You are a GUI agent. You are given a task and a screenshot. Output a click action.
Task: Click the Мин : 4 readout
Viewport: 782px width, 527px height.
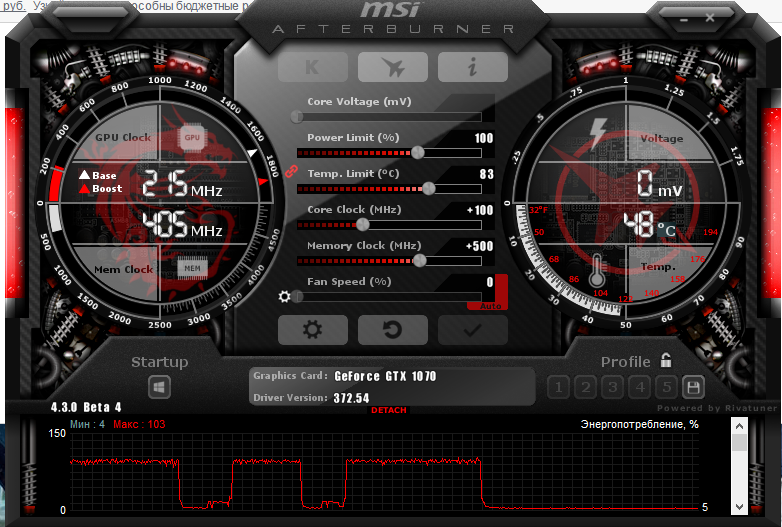click(x=87, y=424)
